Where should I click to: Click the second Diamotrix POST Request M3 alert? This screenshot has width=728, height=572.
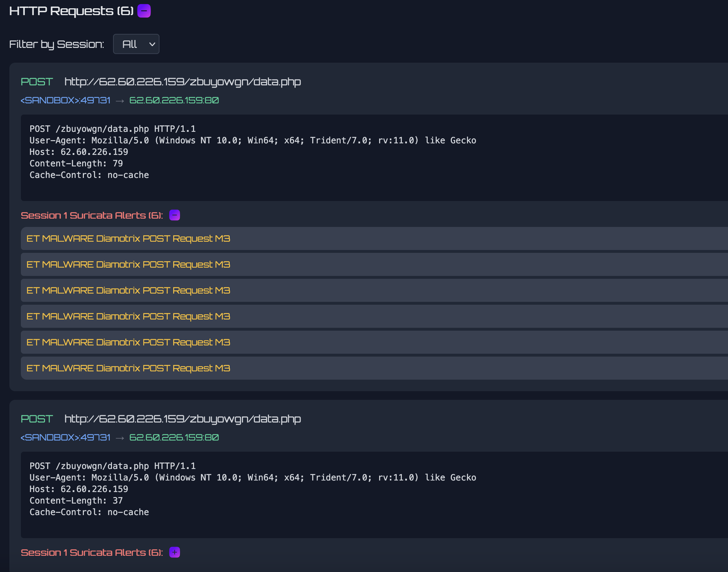[128, 264]
